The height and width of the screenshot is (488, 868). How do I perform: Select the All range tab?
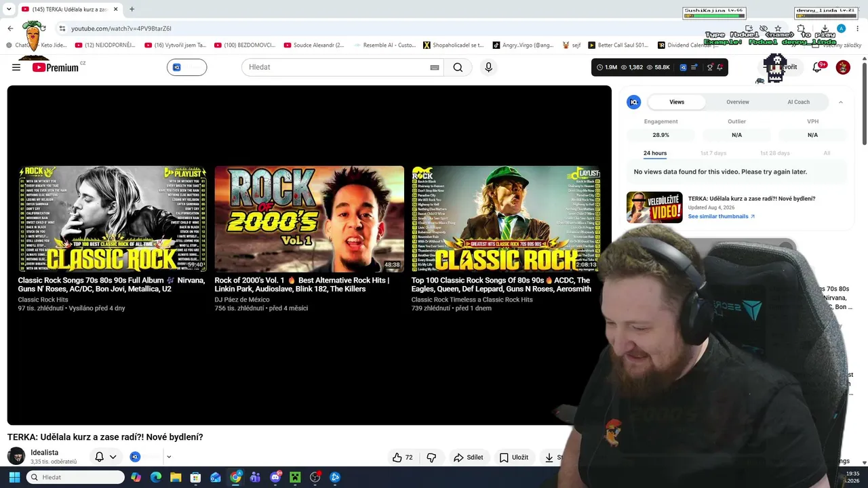827,153
